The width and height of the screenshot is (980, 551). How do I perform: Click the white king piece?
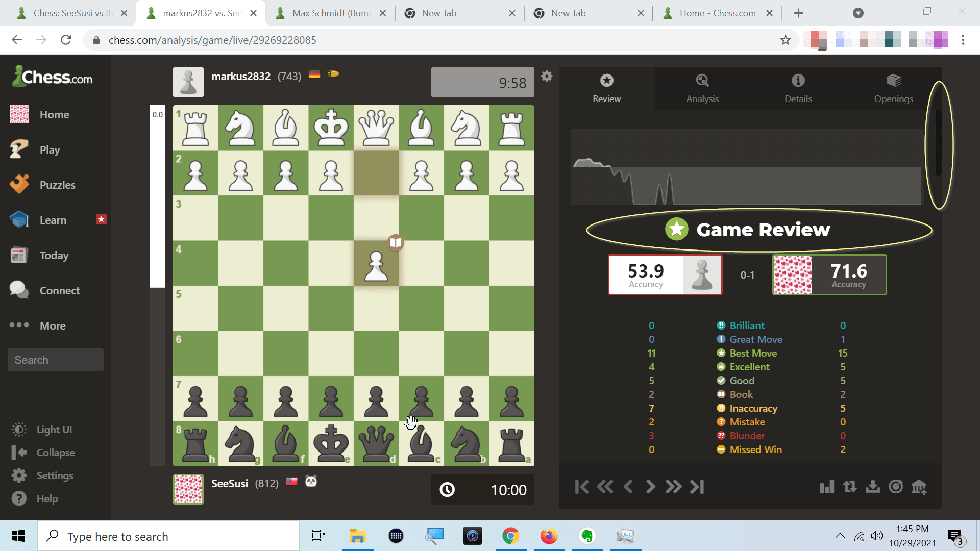click(331, 128)
